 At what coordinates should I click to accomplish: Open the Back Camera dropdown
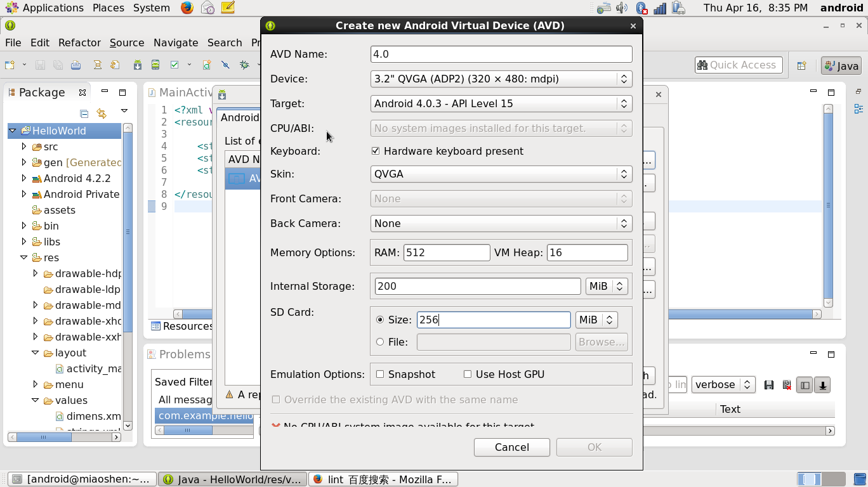[501, 223]
